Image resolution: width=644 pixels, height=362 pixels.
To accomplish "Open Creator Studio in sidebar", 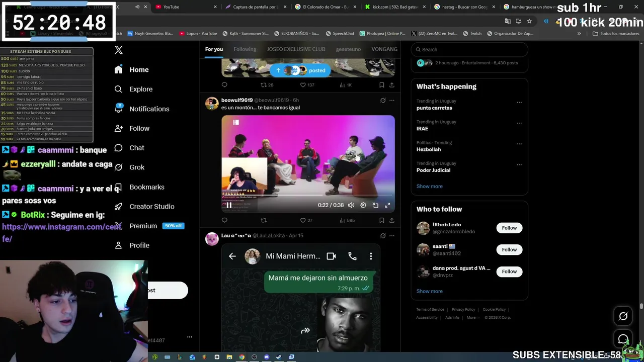I will 144,206.
